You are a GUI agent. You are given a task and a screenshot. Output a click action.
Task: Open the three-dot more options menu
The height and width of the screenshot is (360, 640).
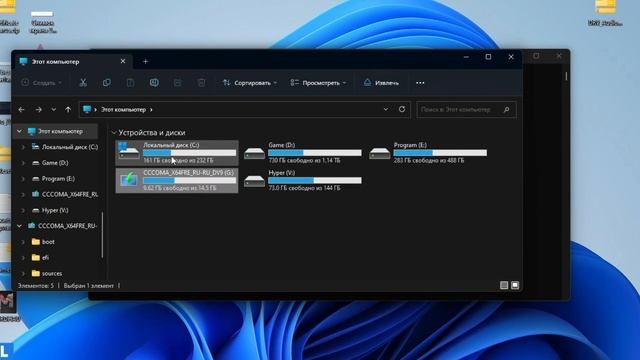[420, 83]
